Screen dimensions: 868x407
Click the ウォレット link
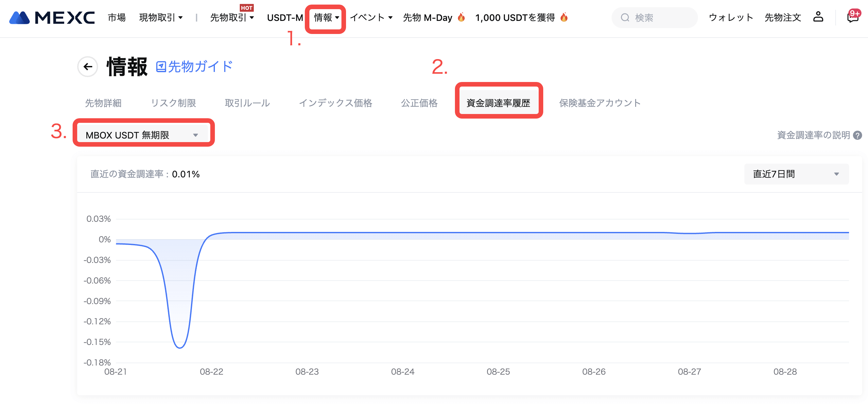pos(731,18)
